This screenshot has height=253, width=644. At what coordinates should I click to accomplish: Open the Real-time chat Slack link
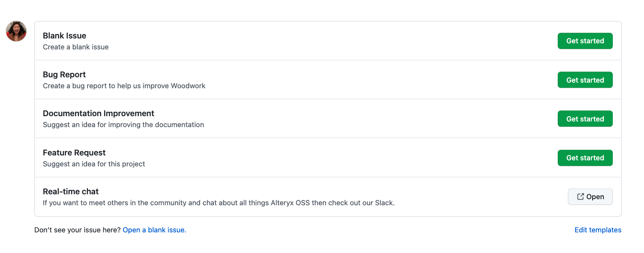click(x=590, y=197)
